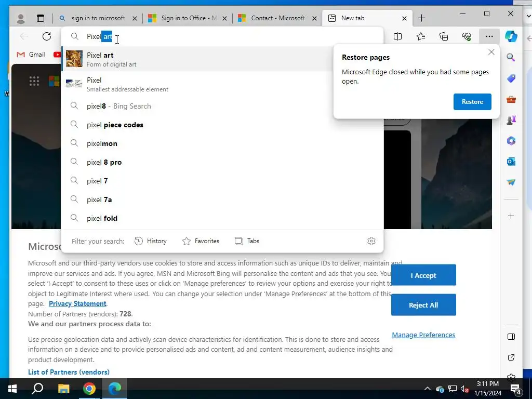The width and height of the screenshot is (532, 399).
Task: Open the notifications center icon
Action: pos(516,389)
